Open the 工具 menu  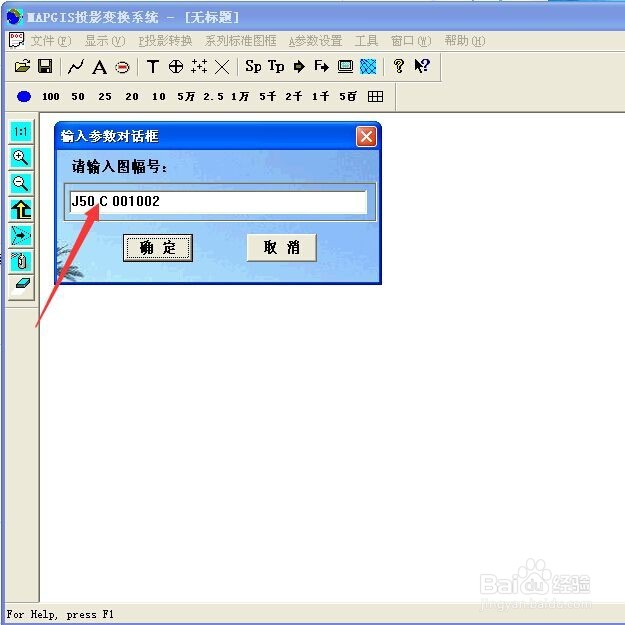pyautogui.click(x=366, y=41)
